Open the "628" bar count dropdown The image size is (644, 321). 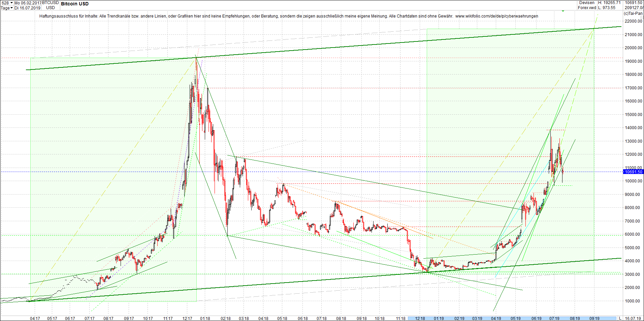coord(12,2)
